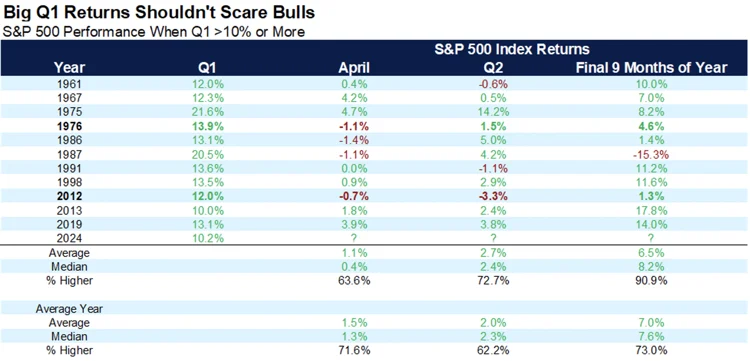Select the 1961 year row label
Viewport: 750px width, 361px height.
pyautogui.click(x=69, y=84)
